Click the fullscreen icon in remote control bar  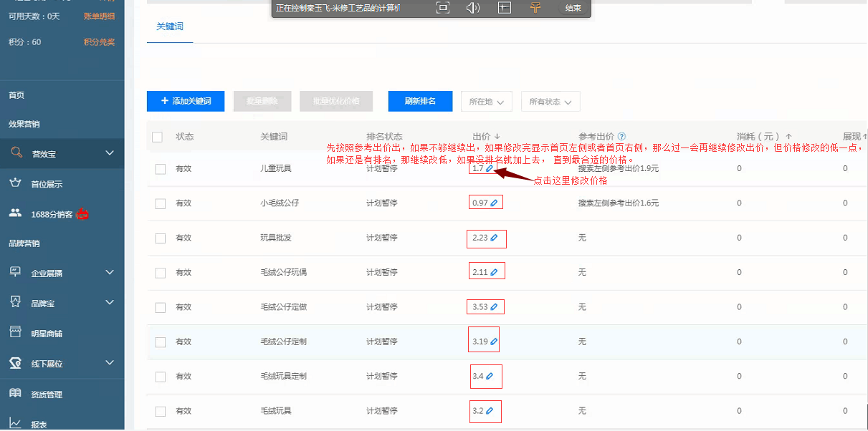click(442, 8)
